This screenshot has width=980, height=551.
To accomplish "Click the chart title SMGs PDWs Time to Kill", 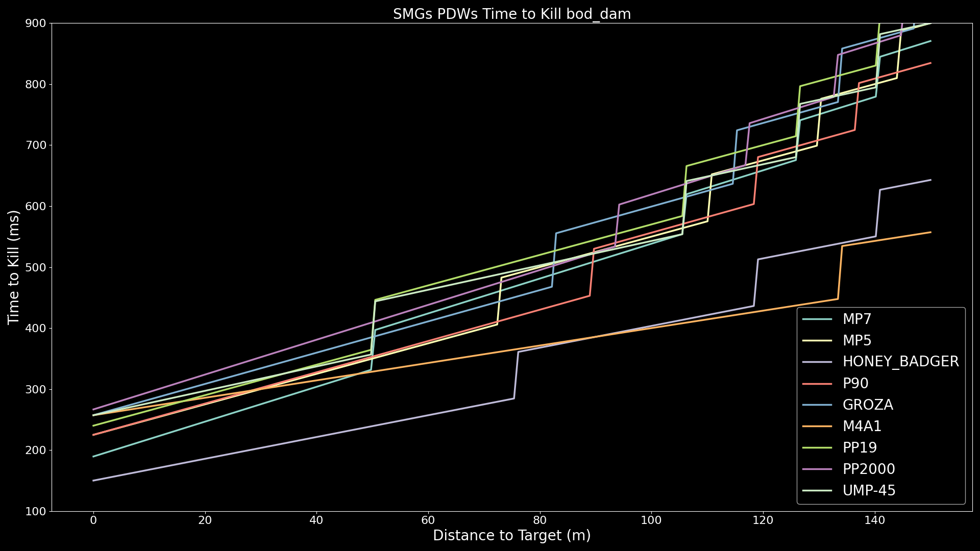I will 511,14.
